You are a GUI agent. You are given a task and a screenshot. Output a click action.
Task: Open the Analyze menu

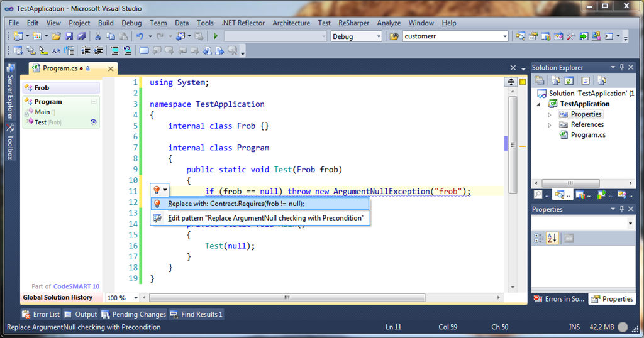point(389,23)
